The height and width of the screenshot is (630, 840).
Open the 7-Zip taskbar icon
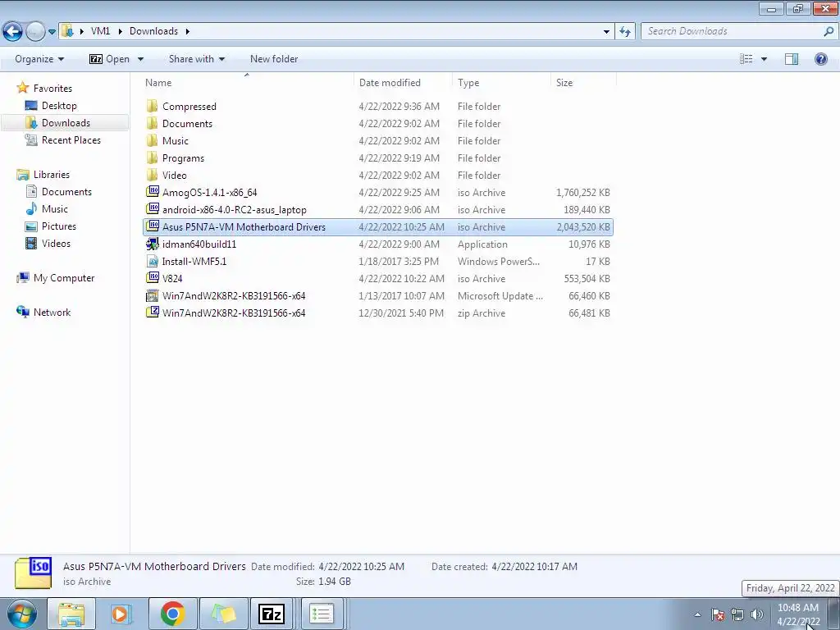pyautogui.click(x=271, y=614)
